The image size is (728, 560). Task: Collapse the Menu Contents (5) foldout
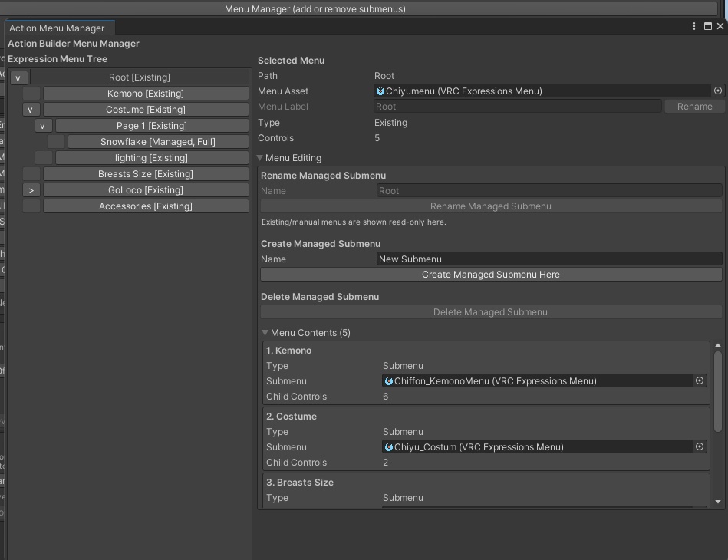265,333
